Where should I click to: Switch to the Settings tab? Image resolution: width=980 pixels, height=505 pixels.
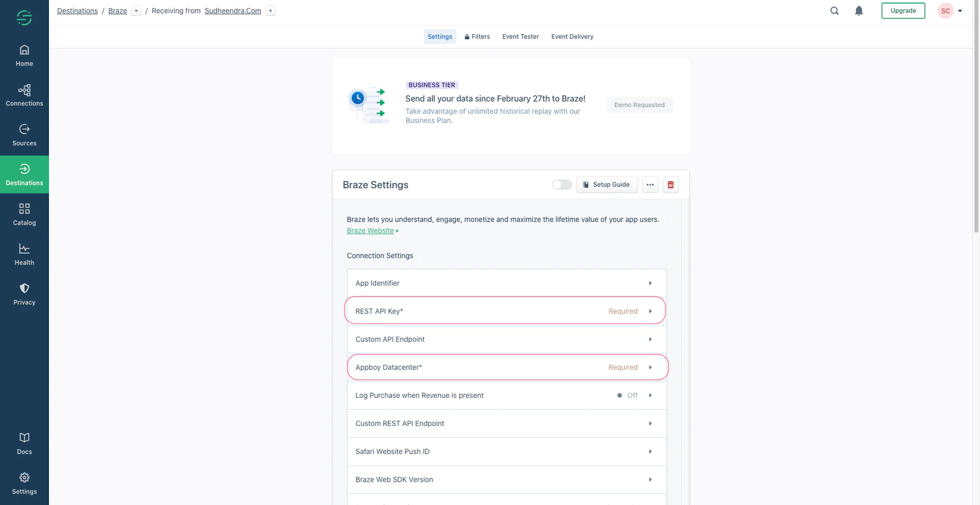pyautogui.click(x=440, y=37)
